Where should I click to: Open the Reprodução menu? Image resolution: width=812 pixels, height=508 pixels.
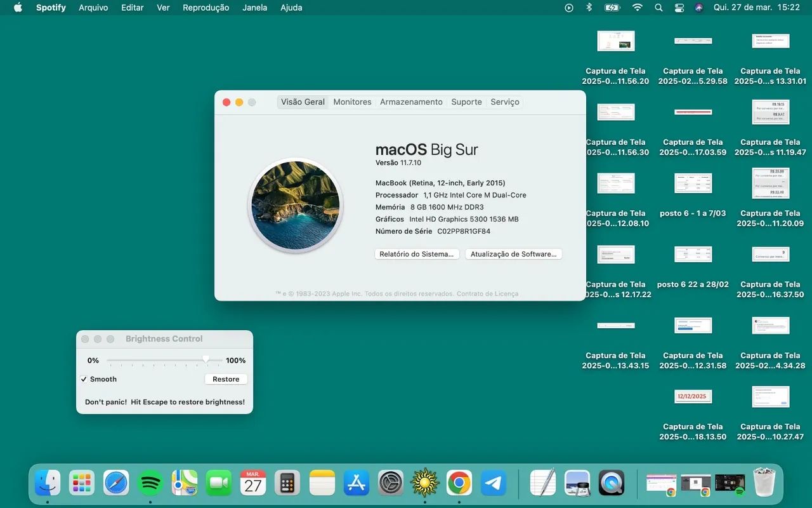(206, 8)
